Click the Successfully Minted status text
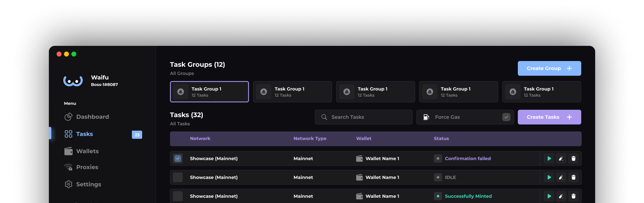This screenshot has width=644, height=203. pos(468,196)
